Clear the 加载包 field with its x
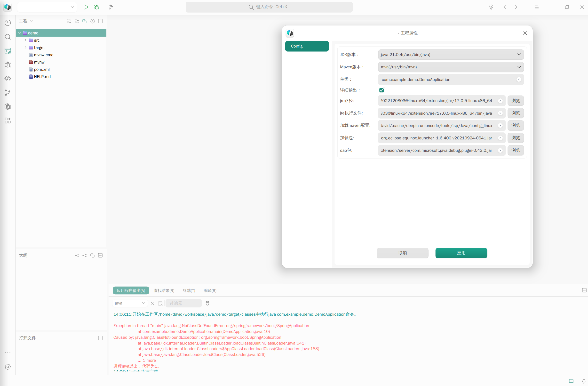This screenshot has height=386, width=588. click(500, 138)
